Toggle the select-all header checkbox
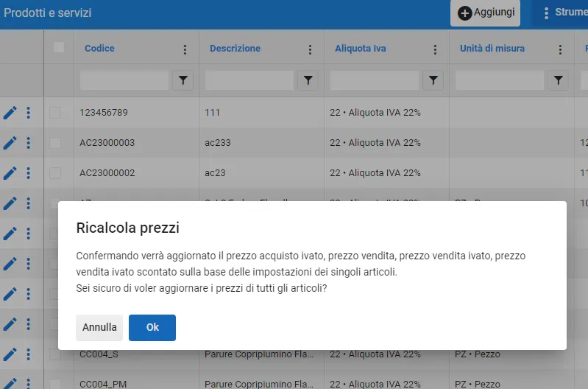This screenshot has width=588, height=389. point(59,47)
